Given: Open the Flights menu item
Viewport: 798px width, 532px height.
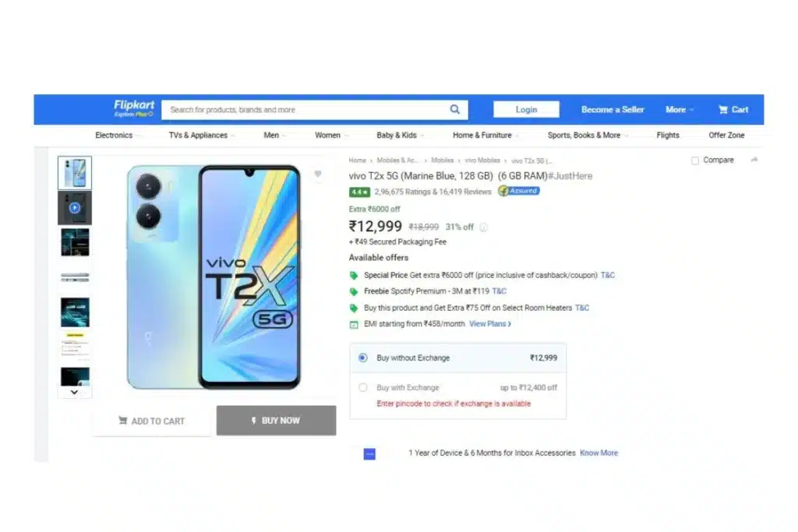Looking at the screenshot, I should [x=668, y=136].
